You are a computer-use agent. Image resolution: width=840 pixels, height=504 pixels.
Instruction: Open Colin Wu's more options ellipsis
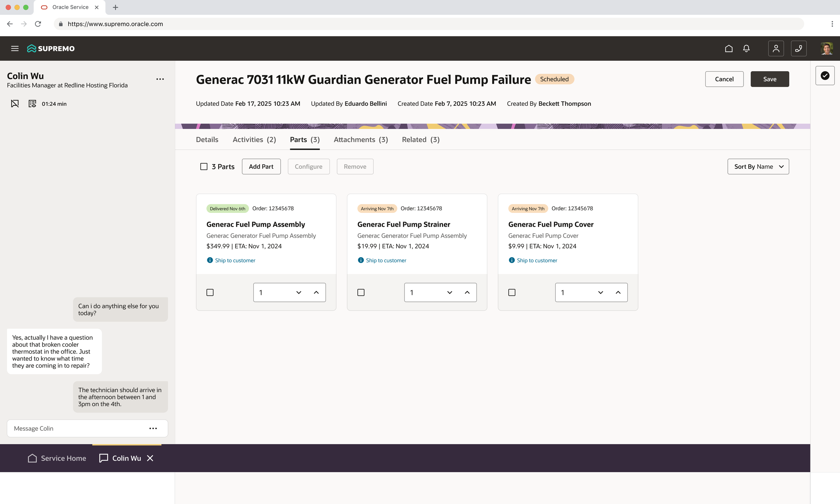coord(160,79)
